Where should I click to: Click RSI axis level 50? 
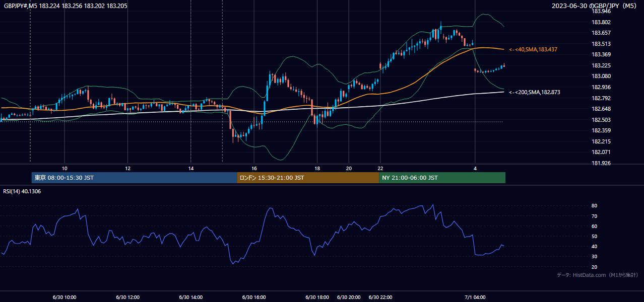tap(595, 237)
